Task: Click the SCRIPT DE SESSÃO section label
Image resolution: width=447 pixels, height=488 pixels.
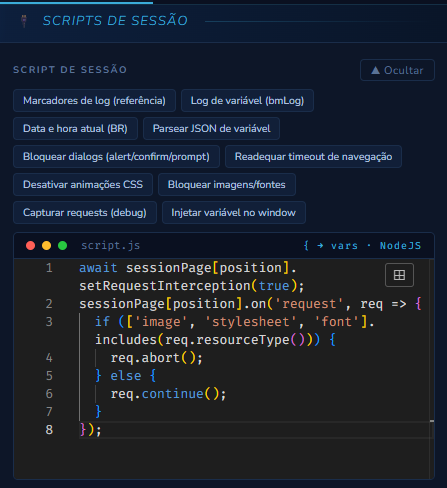Action: pyautogui.click(x=70, y=70)
